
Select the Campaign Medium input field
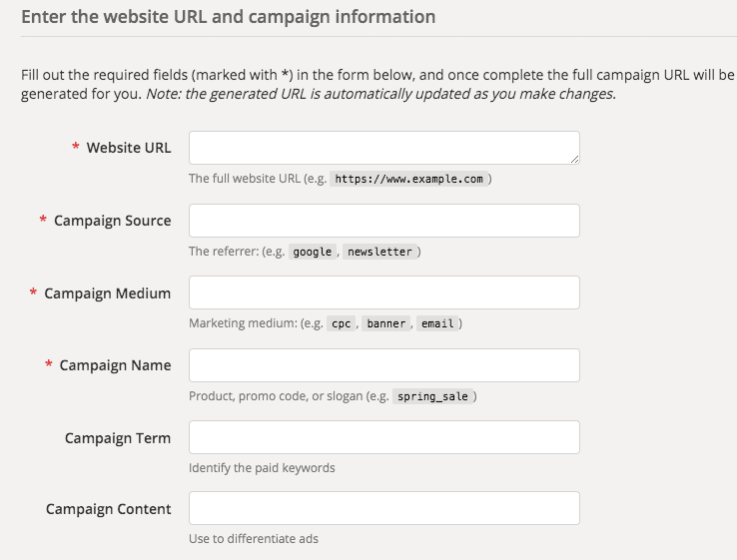coord(383,292)
